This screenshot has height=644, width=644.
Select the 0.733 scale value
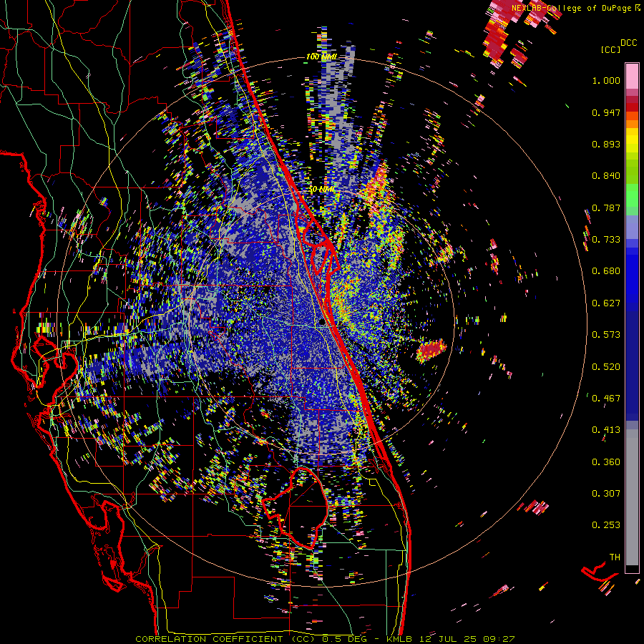pyautogui.click(x=606, y=240)
